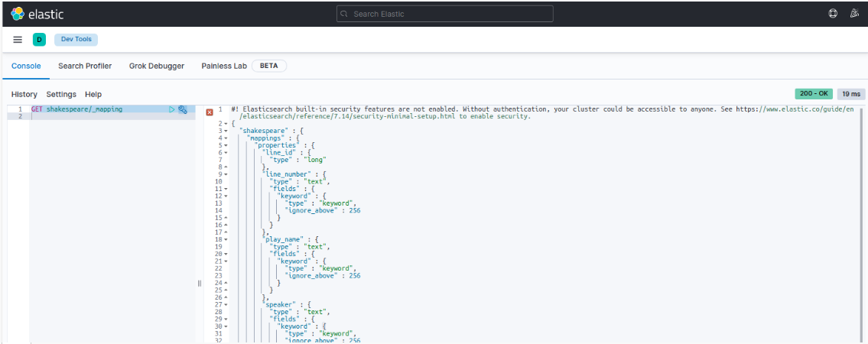Click the 200 - OK status badge

tap(814, 94)
